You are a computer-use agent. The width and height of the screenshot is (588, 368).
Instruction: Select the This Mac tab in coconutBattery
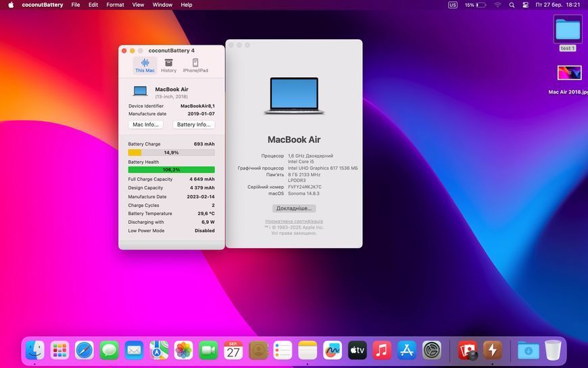(x=145, y=66)
